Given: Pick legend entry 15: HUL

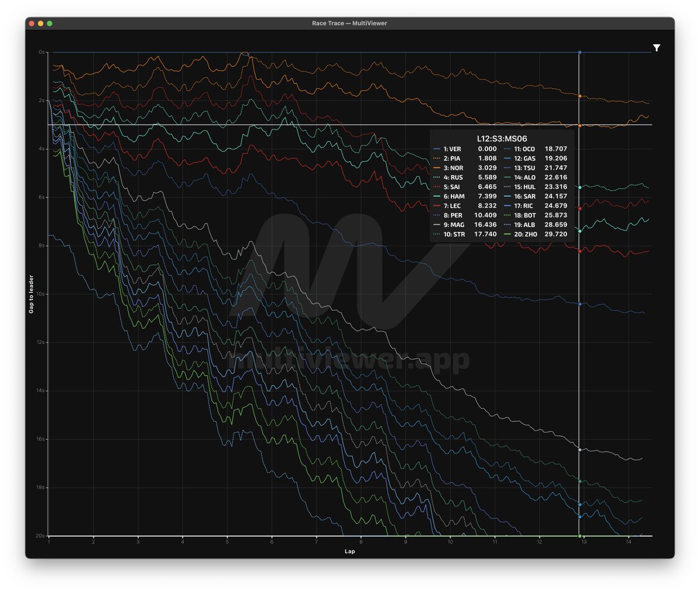Looking at the screenshot, I should [524, 187].
